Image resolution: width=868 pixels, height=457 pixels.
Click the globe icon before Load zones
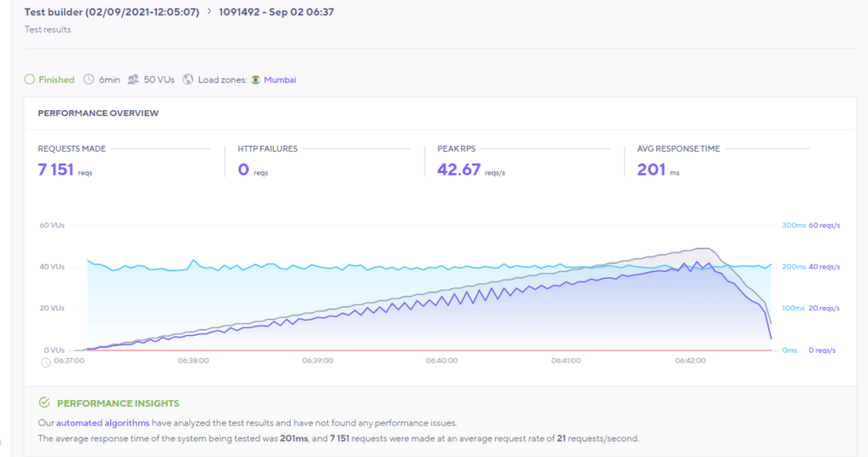187,80
